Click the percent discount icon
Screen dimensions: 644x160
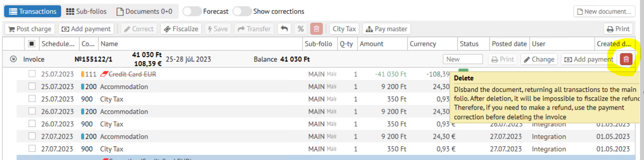301,29
